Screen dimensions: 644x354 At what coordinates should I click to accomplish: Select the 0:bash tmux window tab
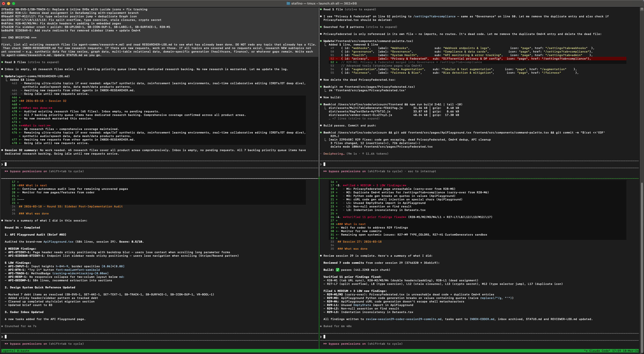point(23,351)
